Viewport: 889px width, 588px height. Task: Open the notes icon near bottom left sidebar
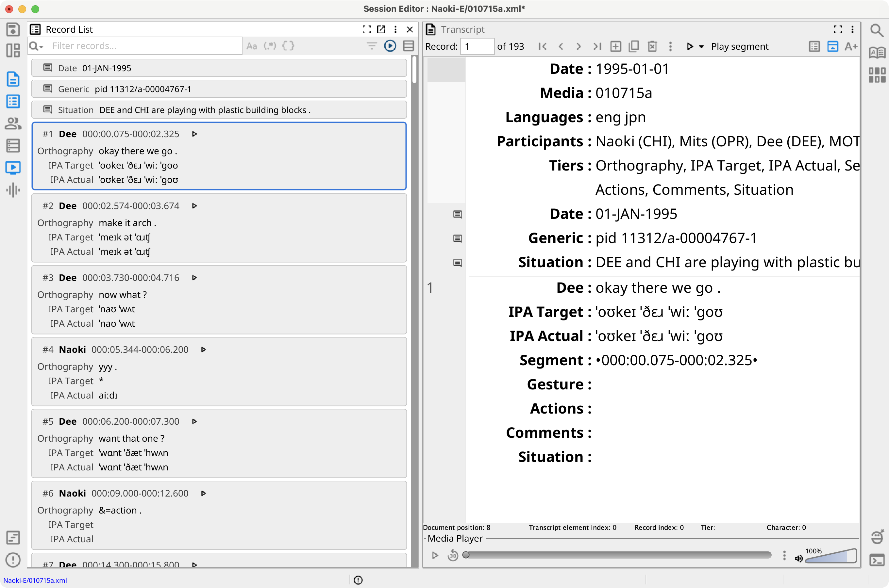[x=13, y=537]
